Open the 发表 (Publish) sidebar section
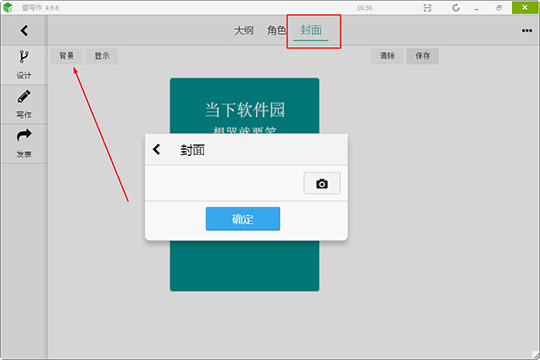Viewport: 540px width, 360px height. tap(24, 144)
